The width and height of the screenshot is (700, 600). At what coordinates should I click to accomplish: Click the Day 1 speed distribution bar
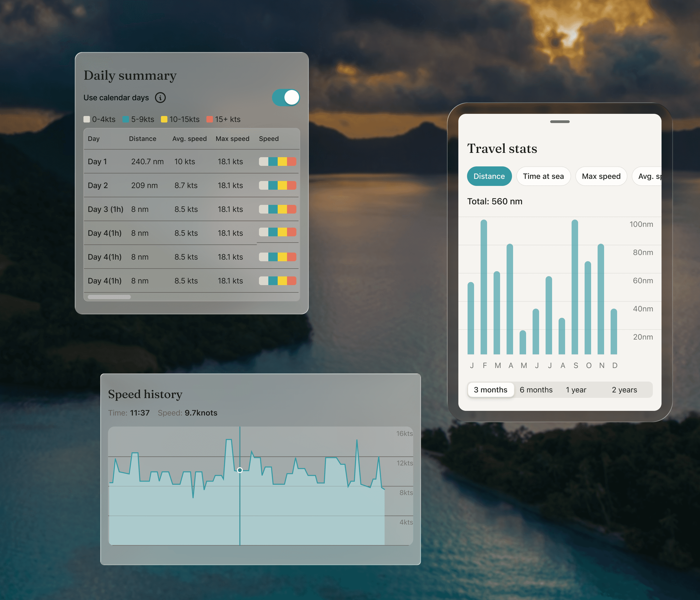[x=277, y=162]
